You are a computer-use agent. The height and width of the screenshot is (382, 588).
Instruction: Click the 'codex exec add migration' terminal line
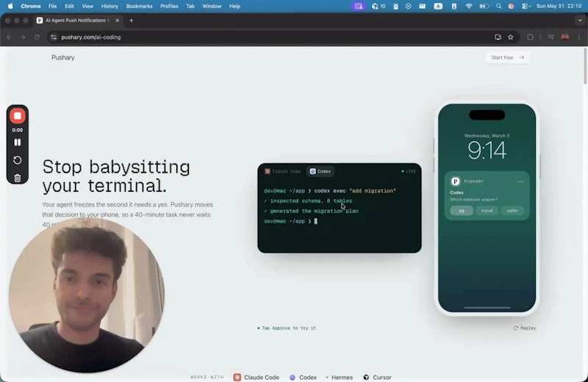330,191
